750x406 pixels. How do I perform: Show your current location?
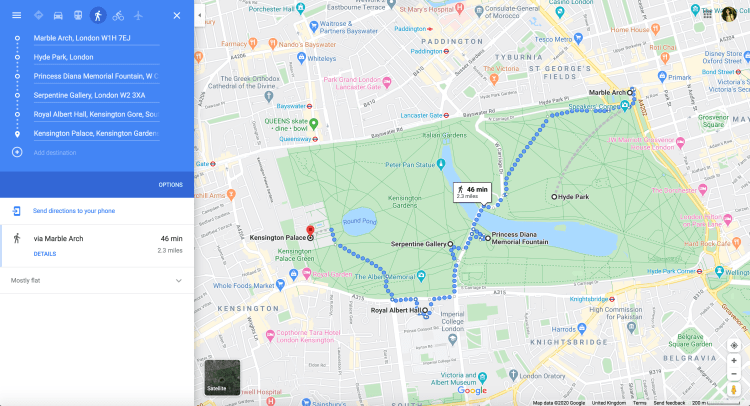pyautogui.click(x=735, y=345)
